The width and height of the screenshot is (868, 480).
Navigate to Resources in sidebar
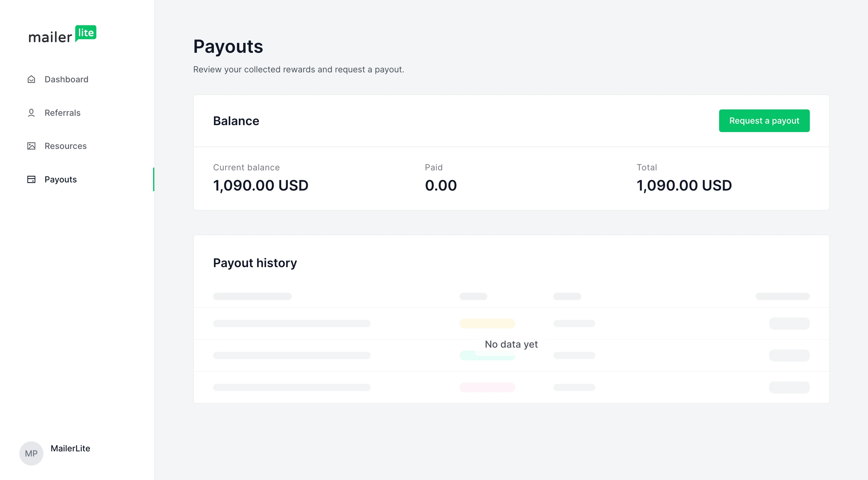[x=65, y=146]
